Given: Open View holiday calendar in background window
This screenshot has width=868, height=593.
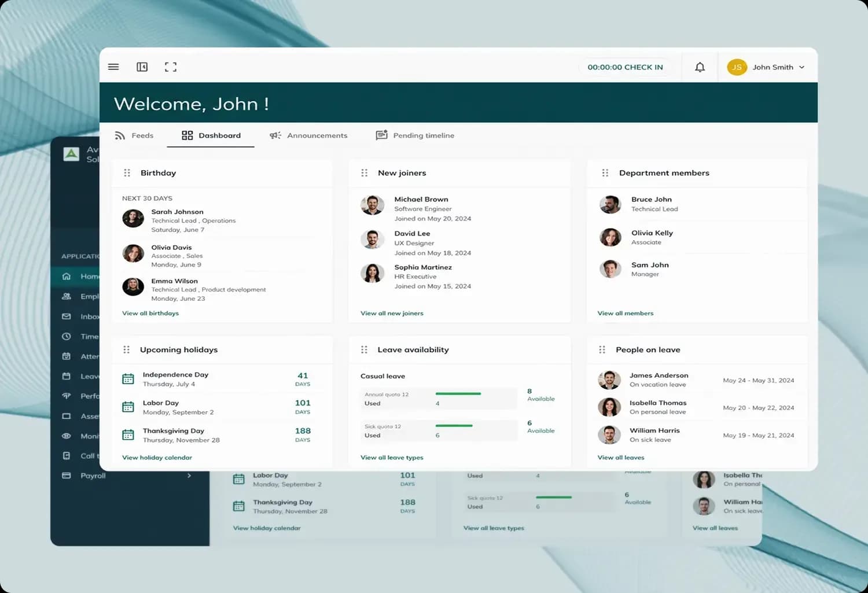Looking at the screenshot, I should click(267, 528).
